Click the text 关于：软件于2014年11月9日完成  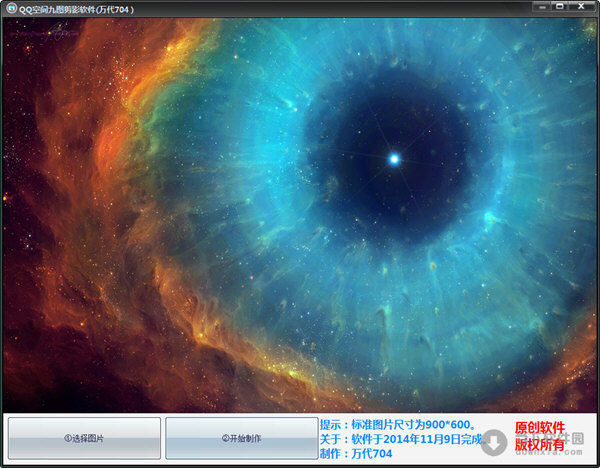click(x=401, y=439)
